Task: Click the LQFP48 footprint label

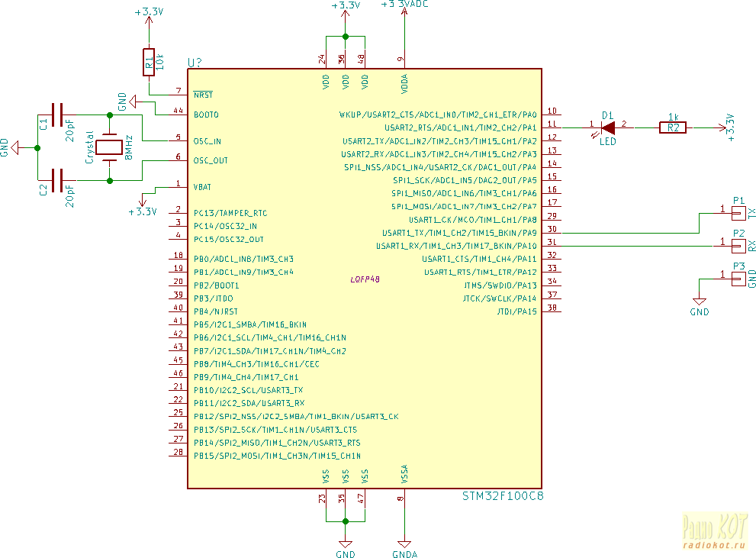Action: pos(365,280)
